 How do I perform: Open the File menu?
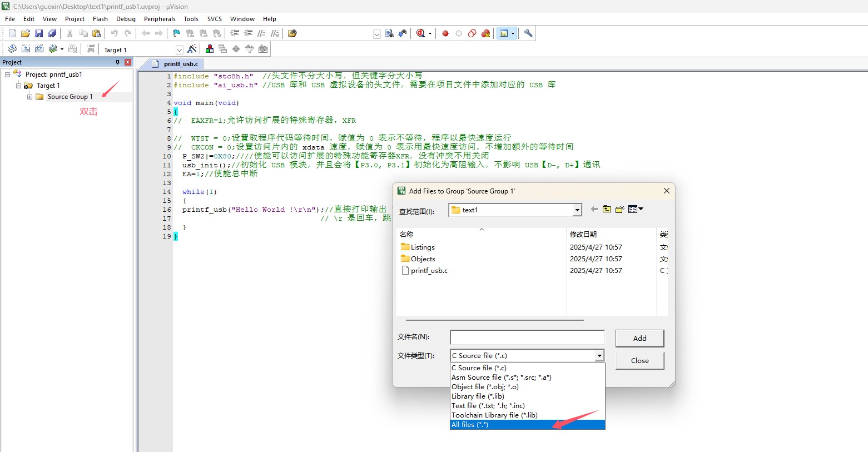click(10, 19)
